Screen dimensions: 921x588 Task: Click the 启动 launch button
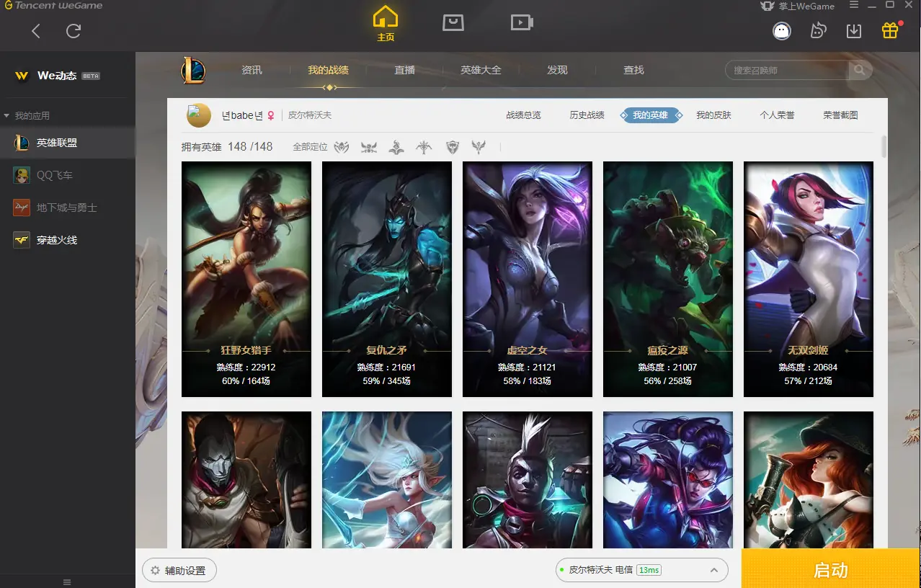[x=831, y=570]
